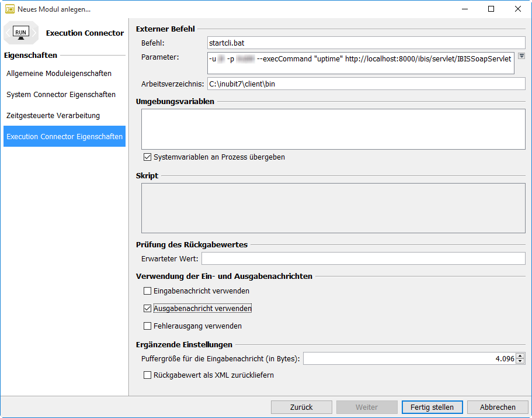This screenshot has width=532, height=418.
Task: Click into the Befehl input field
Action: tap(366, 43)
